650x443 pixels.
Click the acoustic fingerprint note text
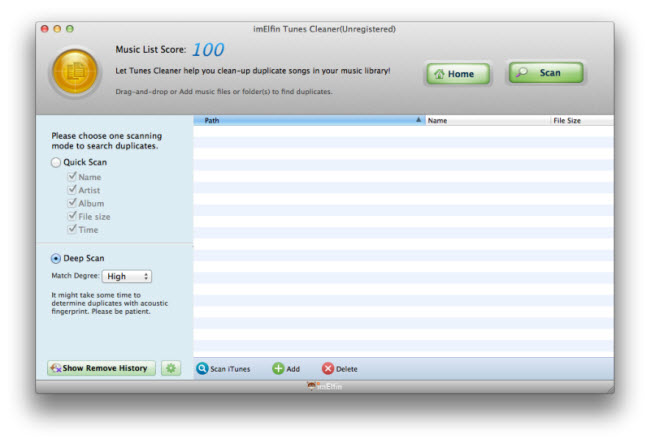[x=109, y=303]
